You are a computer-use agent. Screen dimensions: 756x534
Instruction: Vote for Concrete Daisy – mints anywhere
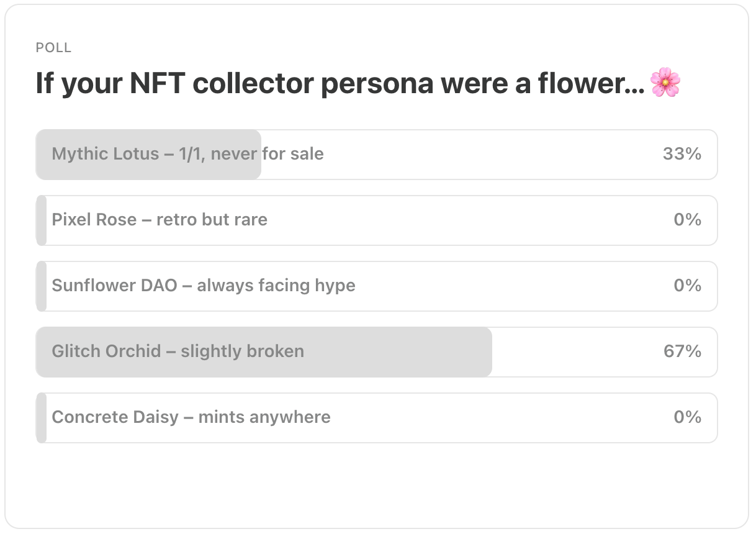click(191, 417)
